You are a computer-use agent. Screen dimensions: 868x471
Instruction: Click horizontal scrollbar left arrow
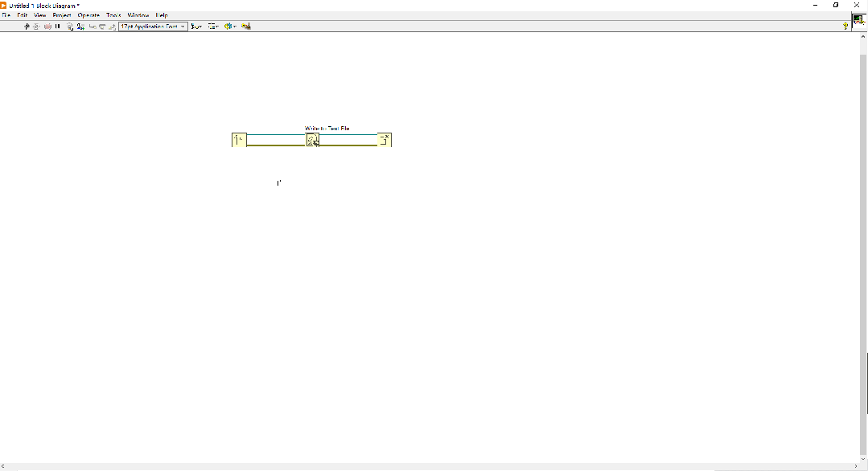pyautogui.click(x=3, y=466)
